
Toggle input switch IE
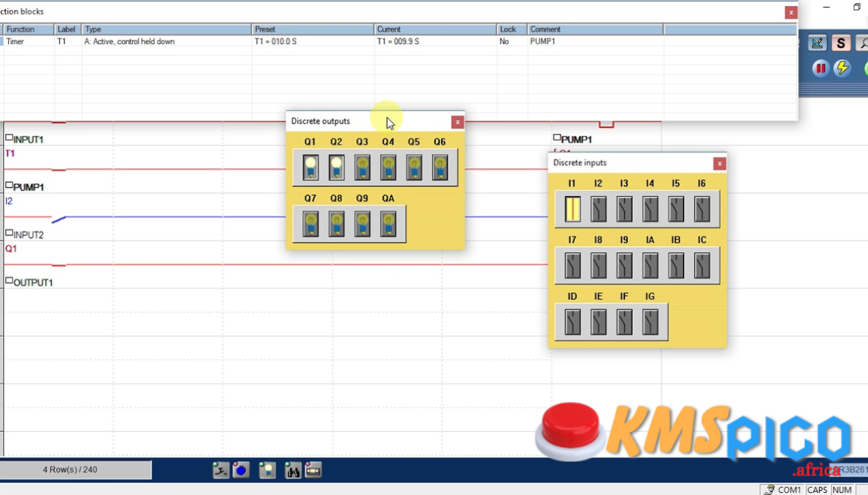(598, 322)
